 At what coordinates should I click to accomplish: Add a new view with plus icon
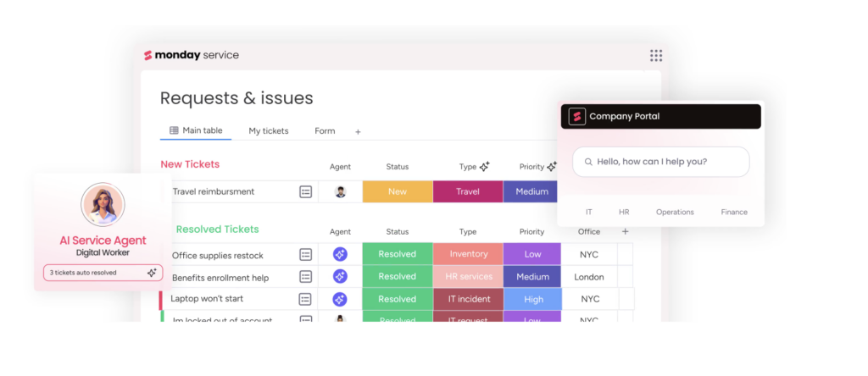pyautogui.click(x=358, y=131)
